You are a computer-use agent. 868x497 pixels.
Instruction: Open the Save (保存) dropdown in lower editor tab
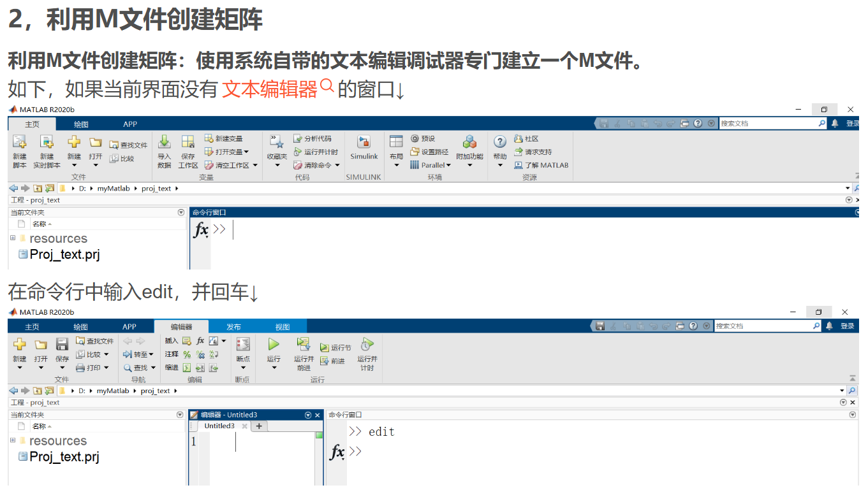[x=62, y=368]
